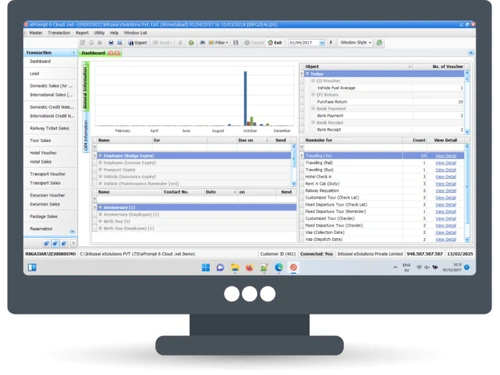Open Railway Ticket Sales in sidebar
The image size is (500, 375).
click(x=49, y=128)
